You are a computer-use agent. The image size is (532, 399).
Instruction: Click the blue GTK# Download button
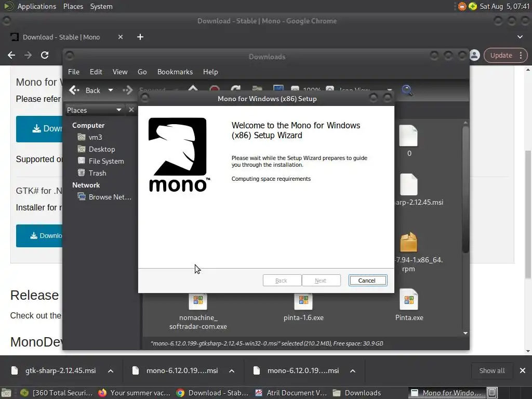(39, 236)
